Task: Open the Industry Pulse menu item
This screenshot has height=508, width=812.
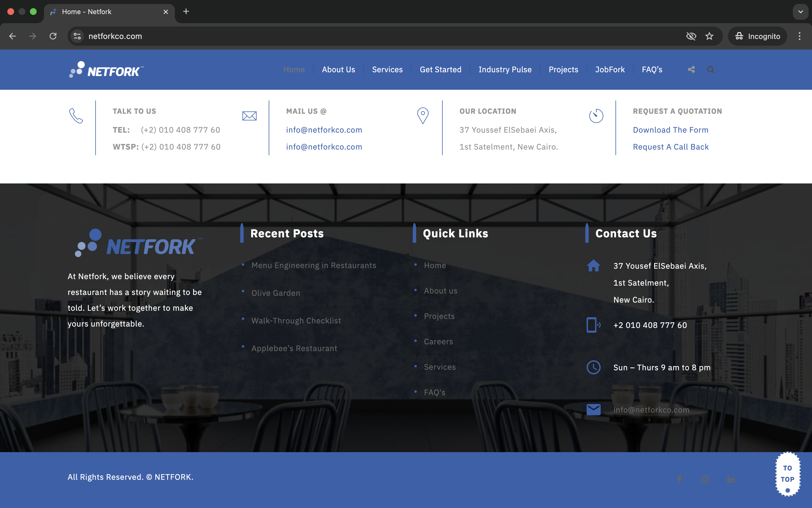Action: coord(505,69)
